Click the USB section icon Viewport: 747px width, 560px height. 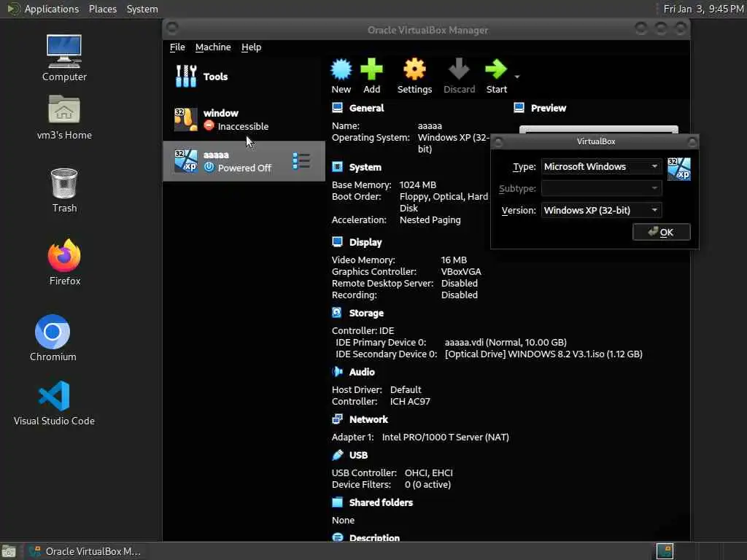(x=337, y=455)
